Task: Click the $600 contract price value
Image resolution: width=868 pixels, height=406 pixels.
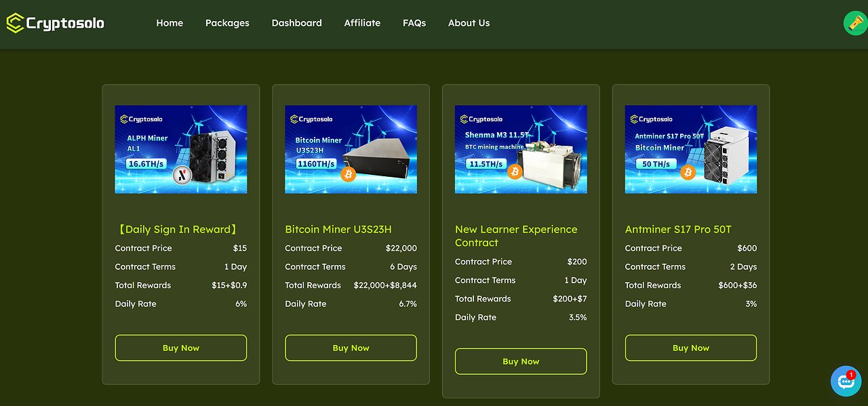Action: 747,248
